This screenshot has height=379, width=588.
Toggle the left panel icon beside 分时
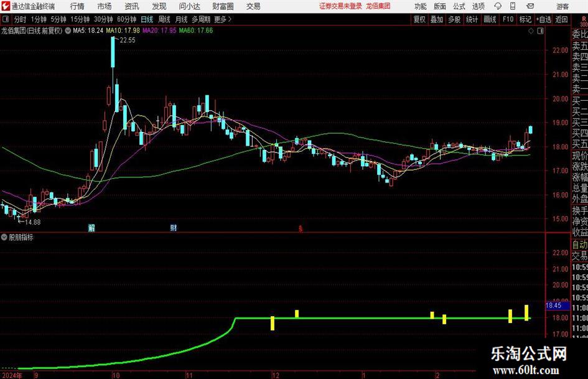pyautogui.click(x=5, y=19)
